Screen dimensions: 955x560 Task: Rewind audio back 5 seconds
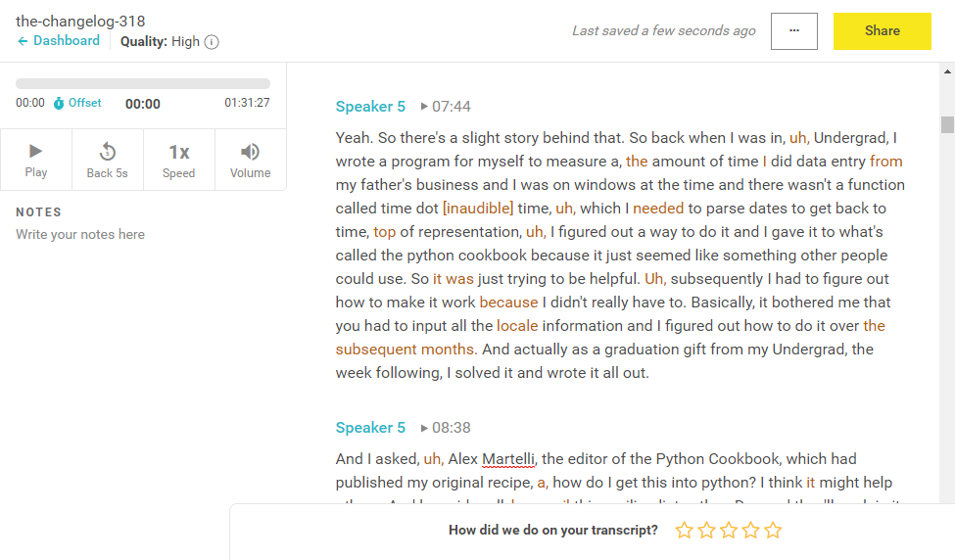coord(108,160)
